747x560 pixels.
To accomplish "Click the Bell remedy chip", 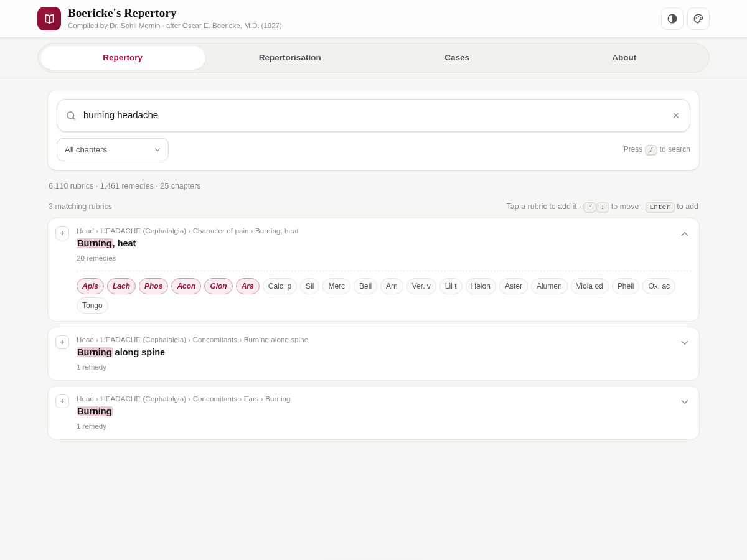I will pyautogui.click(x=365, y=286).
